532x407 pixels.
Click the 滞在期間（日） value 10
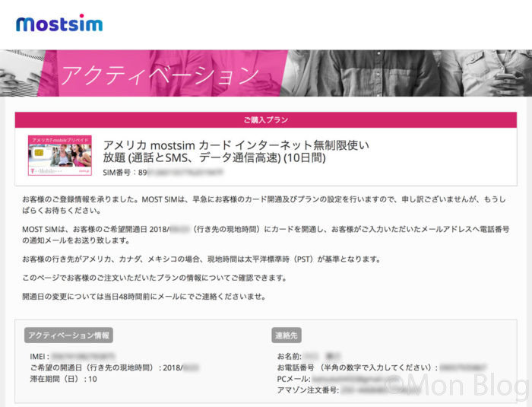click(93, 379)
